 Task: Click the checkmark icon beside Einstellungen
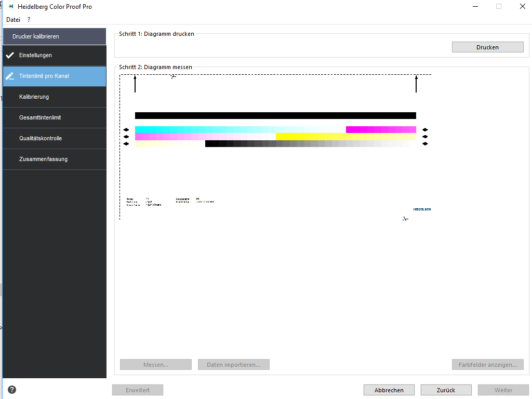click(x=10, y=55)
